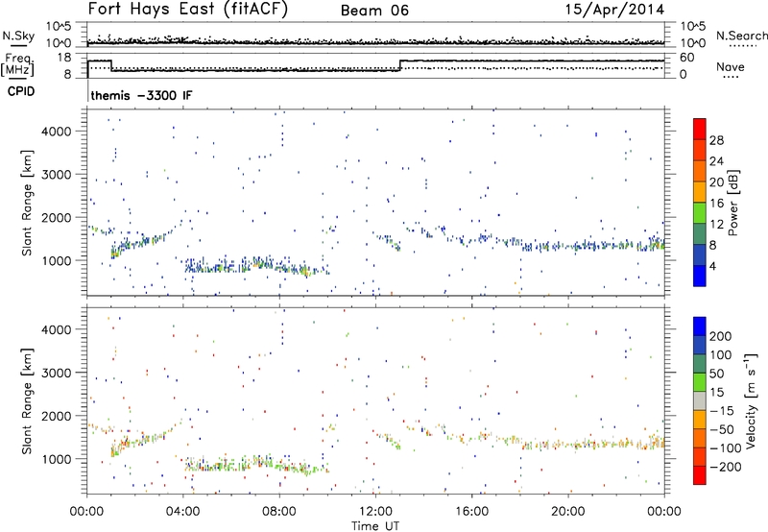This screenshot has width=768, height=532.
Task: Click the 'Fort Hays East (fitACF)' title
Action: click(x=187, y=10)
